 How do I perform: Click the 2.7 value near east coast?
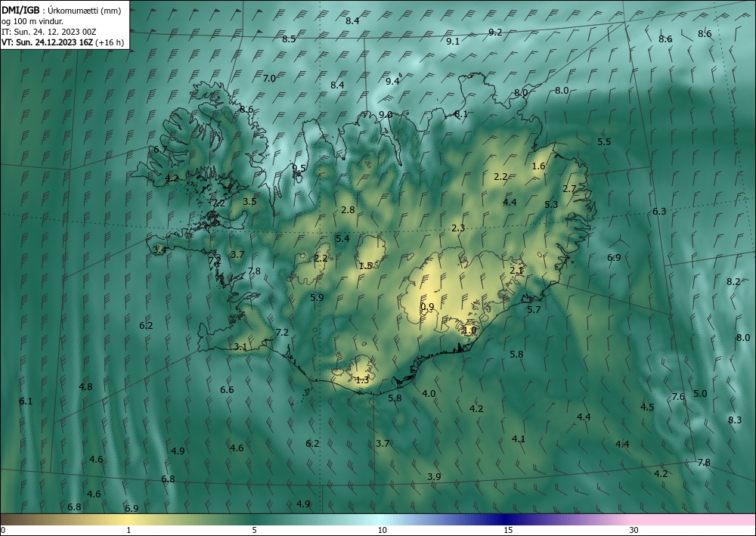click(569, 188)
